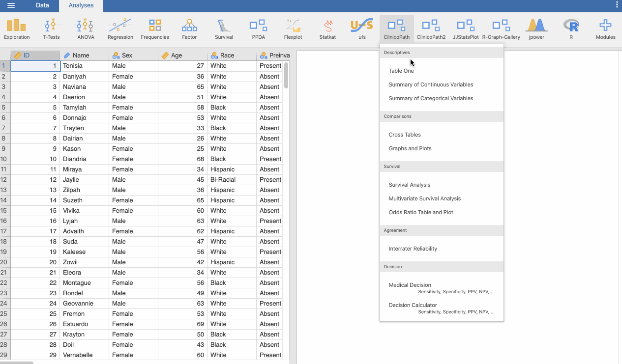Select row number 15 header
This screenshot has width=622, height=364.
[x=5, y=210]
